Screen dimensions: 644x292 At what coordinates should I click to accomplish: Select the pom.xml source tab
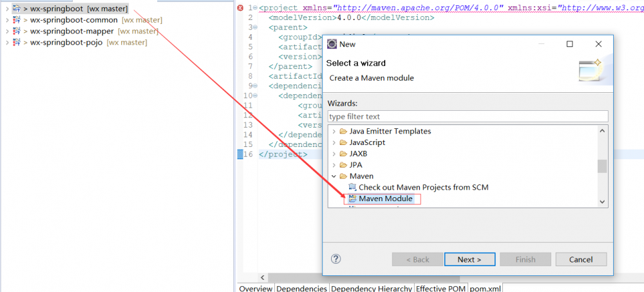coord(485,288)
